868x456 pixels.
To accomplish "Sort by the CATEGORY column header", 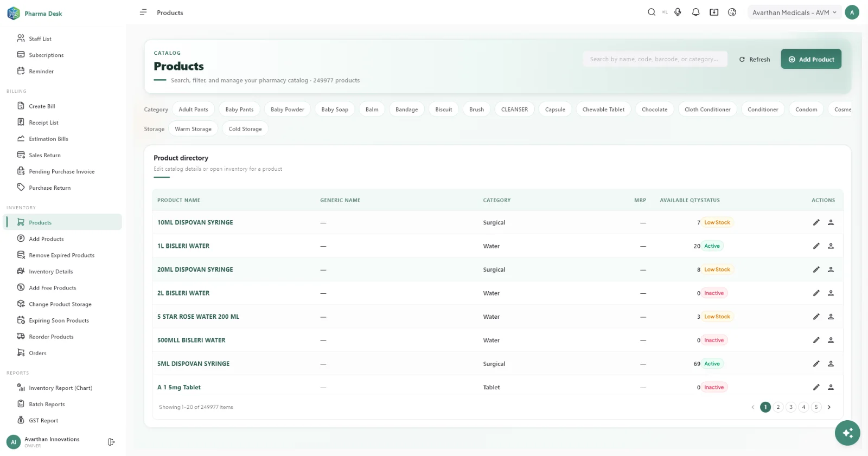I will [x=497, y=200].
